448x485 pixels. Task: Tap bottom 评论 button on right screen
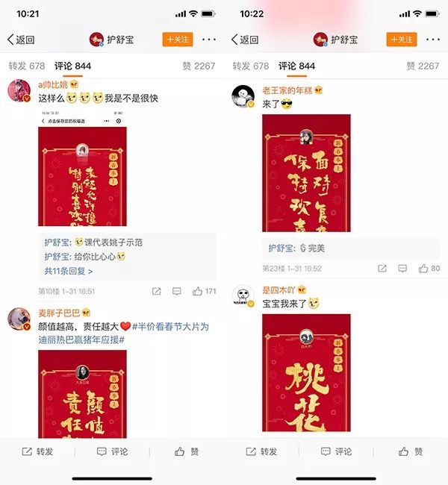point(336,451)
